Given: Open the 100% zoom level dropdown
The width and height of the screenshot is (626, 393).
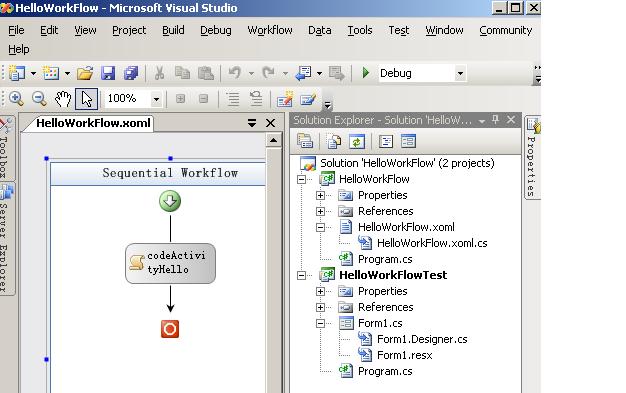Looking at the screenshot, I should (x=156, y=99).
